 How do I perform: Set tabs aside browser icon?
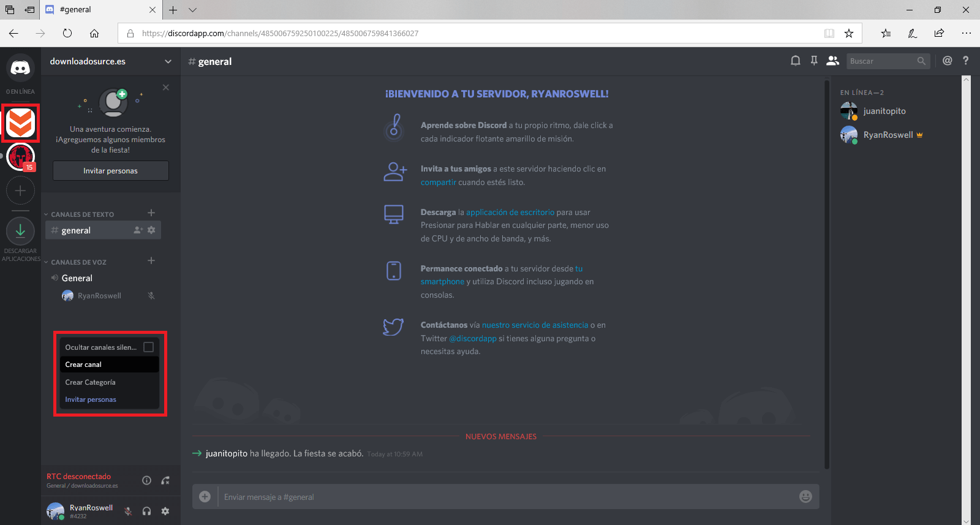(29, 10)
